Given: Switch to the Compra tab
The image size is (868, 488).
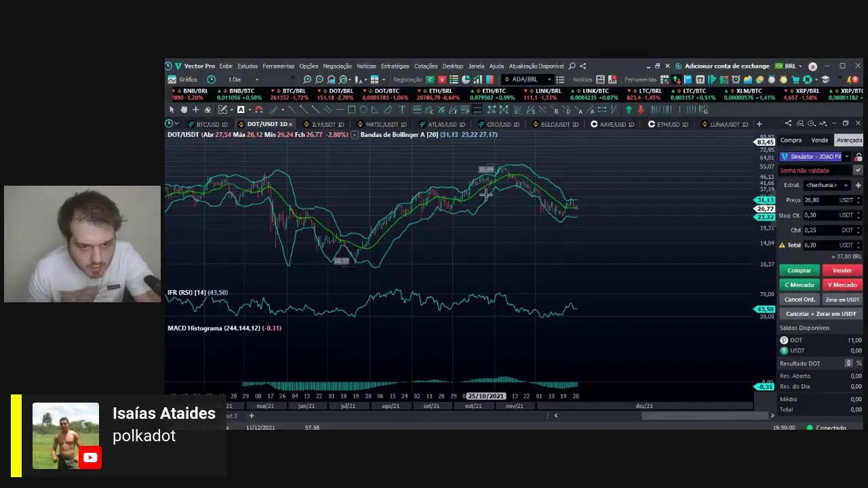Looking at the screenshot, I should tap(791, 140).
